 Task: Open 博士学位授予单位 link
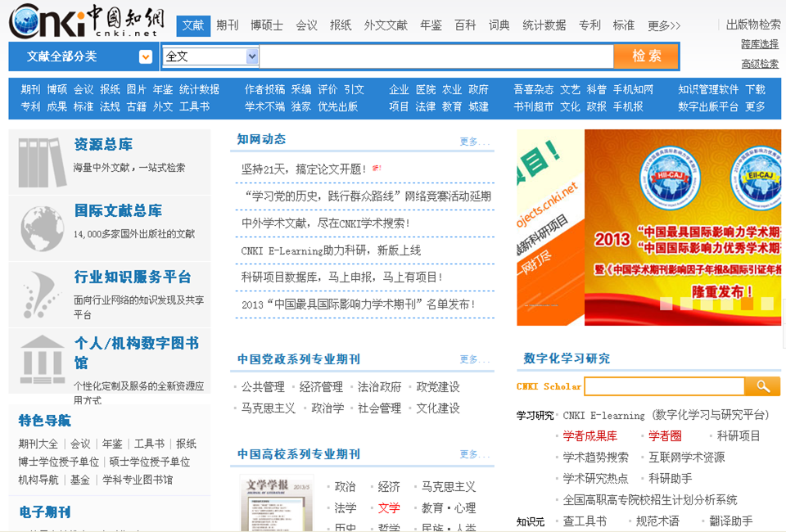(59, 462)
